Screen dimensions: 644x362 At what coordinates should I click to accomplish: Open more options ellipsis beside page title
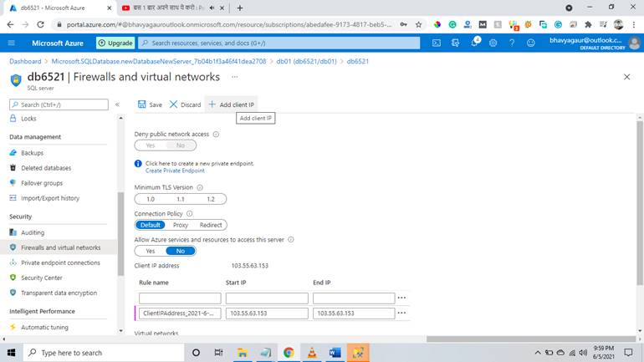point(234,77)
